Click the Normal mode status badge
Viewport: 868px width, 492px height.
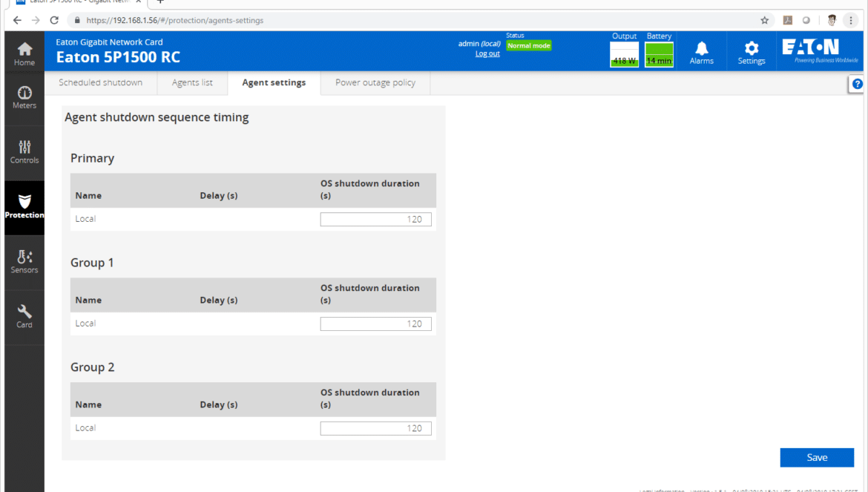pos(529,46)
